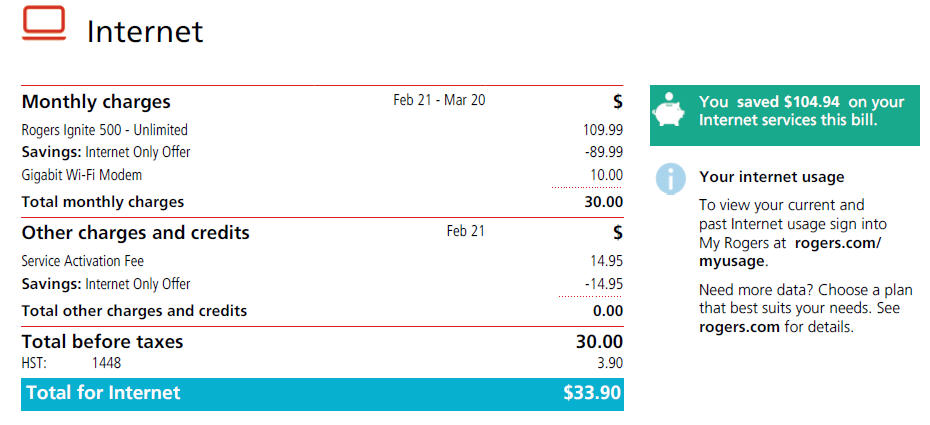The width and height of the screenshot is (930, 425).
Task: Click the red laptop Internet icon
Action: (x=44, y=24)
